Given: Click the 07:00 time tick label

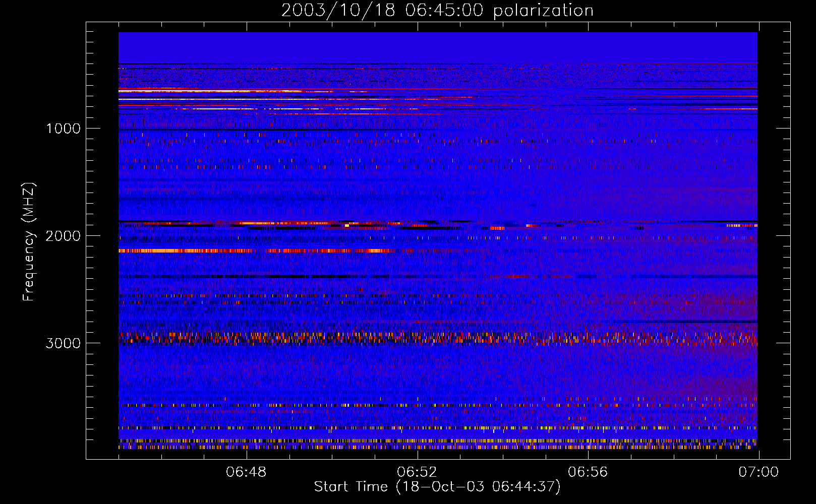Looking at the screenshot, I should coord(759,472).
